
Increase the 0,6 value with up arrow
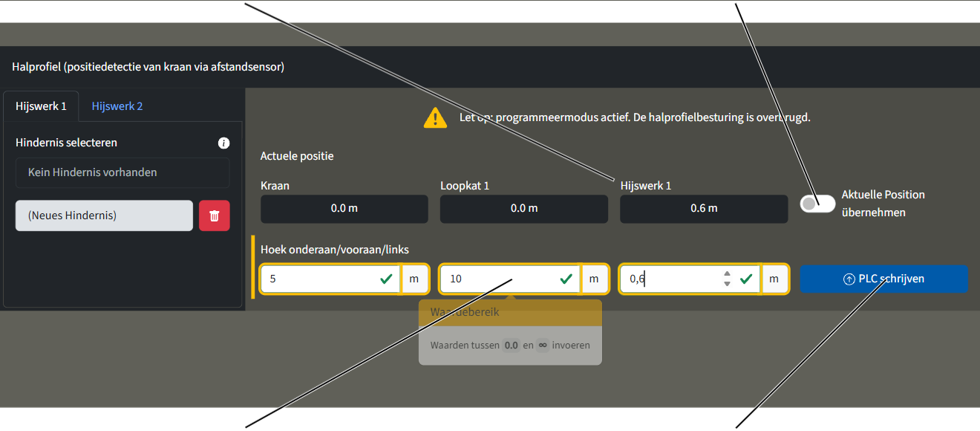(x=727, y=274)
